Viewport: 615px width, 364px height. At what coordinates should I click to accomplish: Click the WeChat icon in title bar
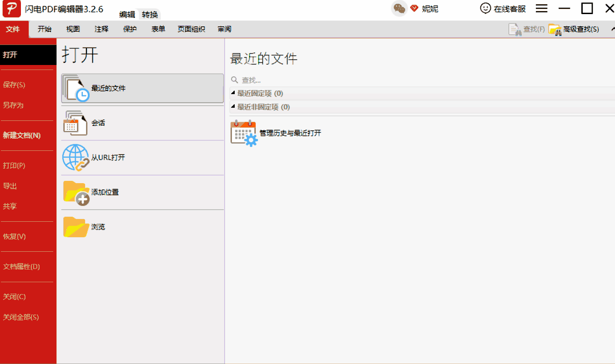click(x=399, y=9)
